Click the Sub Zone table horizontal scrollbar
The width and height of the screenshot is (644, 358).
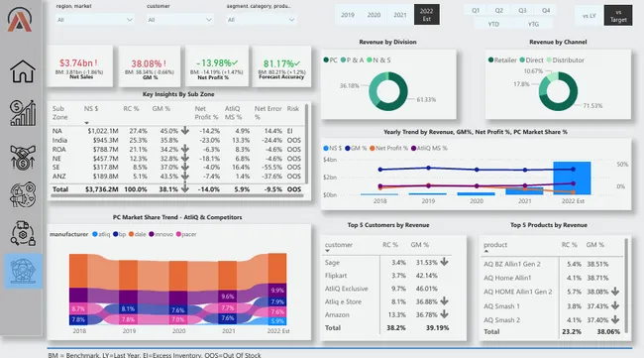(177, 196)
